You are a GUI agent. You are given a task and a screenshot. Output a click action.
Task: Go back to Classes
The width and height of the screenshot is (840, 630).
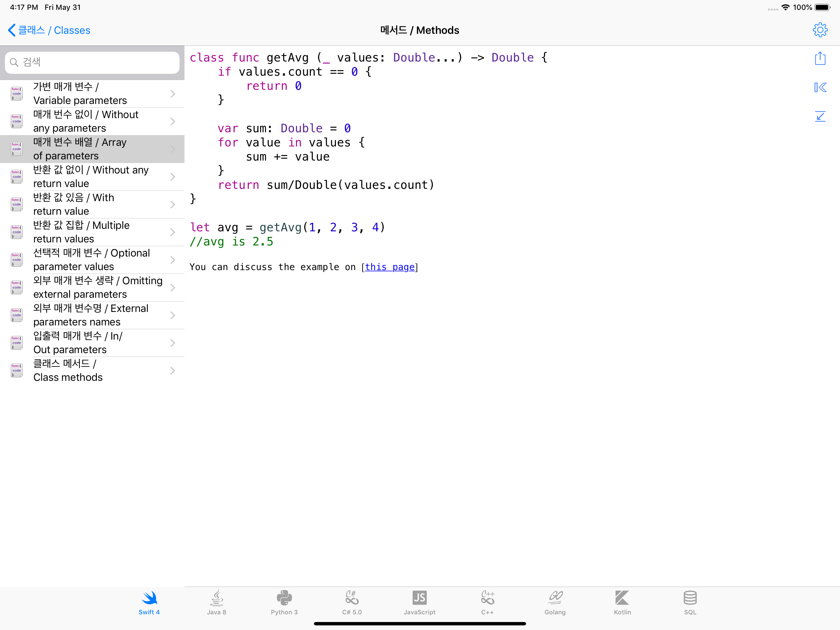[x=49, y=30]
